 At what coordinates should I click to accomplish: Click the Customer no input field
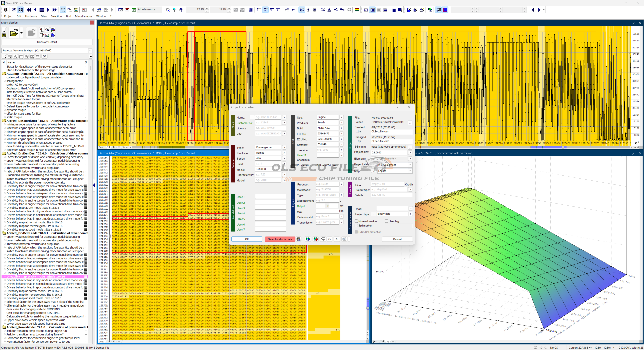click(268, 123)
